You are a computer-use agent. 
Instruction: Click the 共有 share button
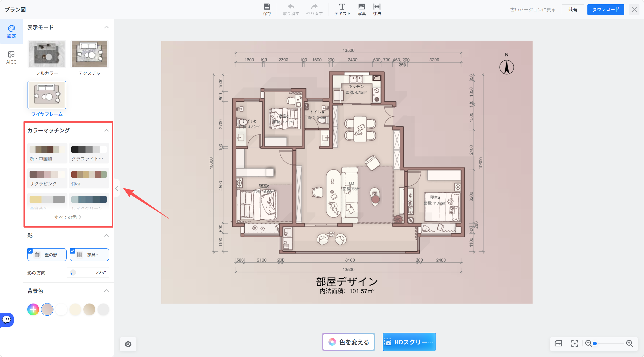(573, 10)
